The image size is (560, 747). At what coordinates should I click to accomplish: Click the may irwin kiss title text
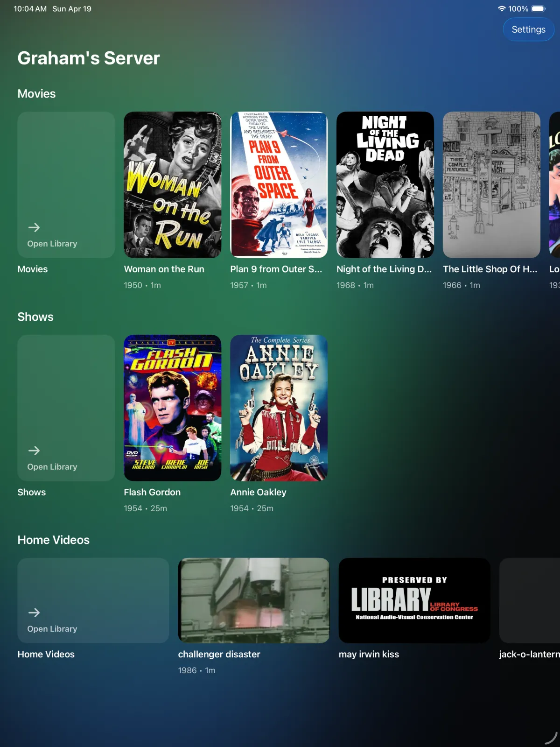369,655
